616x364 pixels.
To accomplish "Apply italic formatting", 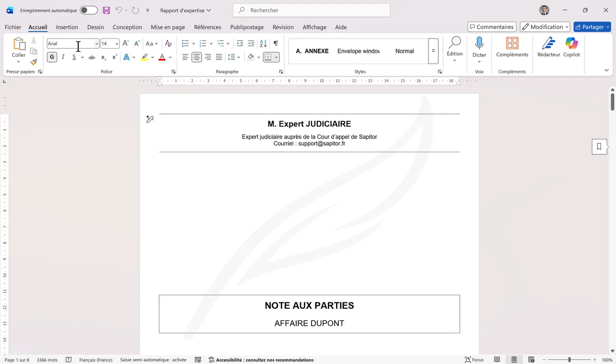I will 63,57.
